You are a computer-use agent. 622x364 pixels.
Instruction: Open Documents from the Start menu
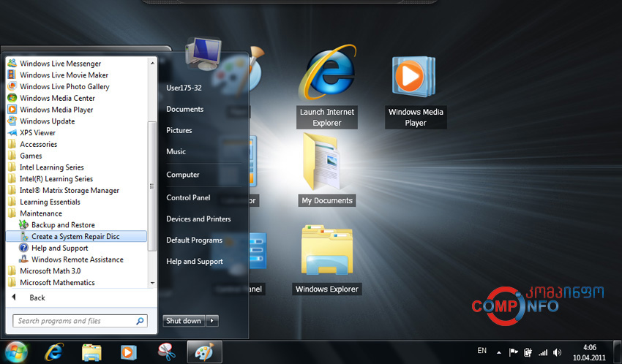185,109
